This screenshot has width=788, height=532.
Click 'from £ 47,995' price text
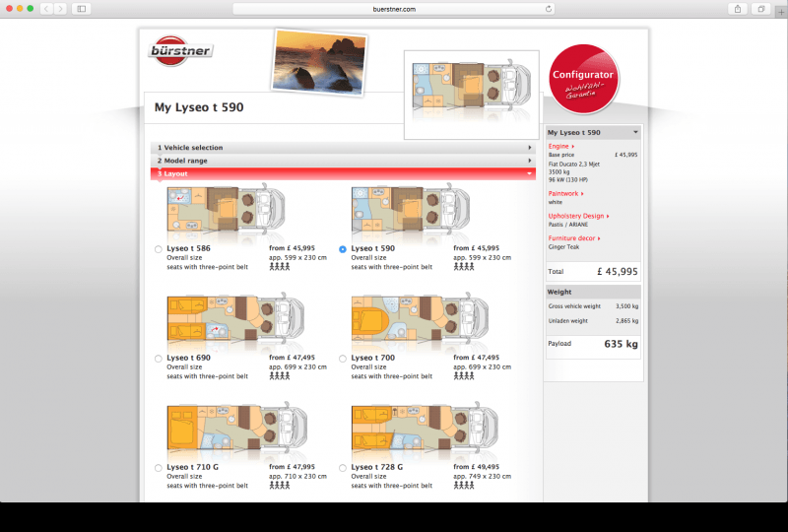292,467
